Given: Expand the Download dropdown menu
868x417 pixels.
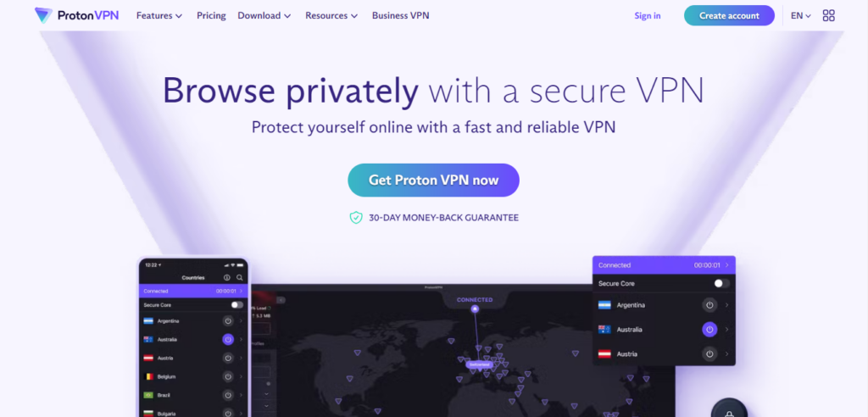Looking at the screenshot, I should coord(264,15).
